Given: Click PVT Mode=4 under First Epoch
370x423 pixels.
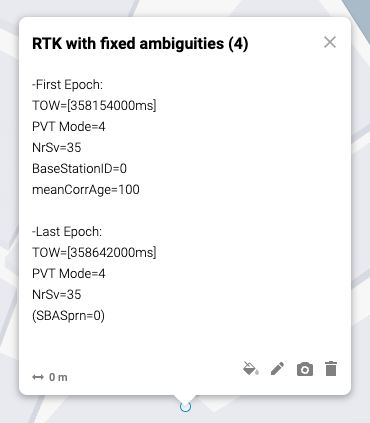Looking at the screenshot, I should click(69, 127).
